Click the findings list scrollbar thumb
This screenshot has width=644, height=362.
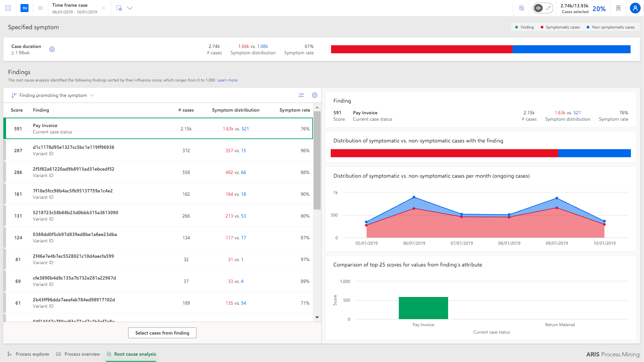(317, 160)
